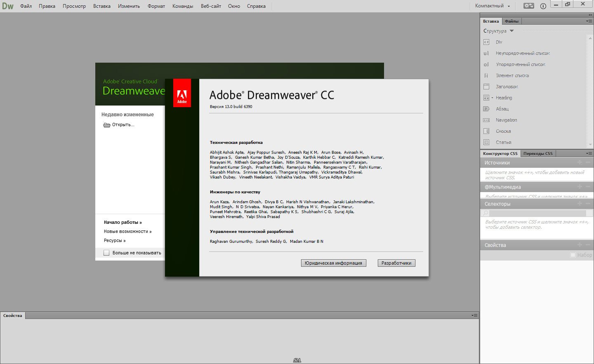594x364 pixels.
Task: Click plus icon in Селекторы section
Action: [580, 204]
